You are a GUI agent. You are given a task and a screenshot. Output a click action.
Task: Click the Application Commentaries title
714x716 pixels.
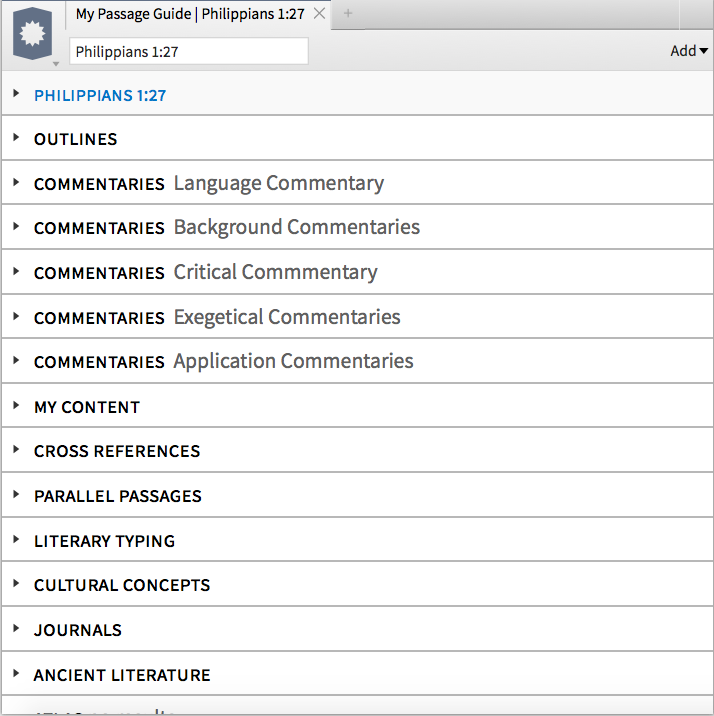[x=294, y=362]
